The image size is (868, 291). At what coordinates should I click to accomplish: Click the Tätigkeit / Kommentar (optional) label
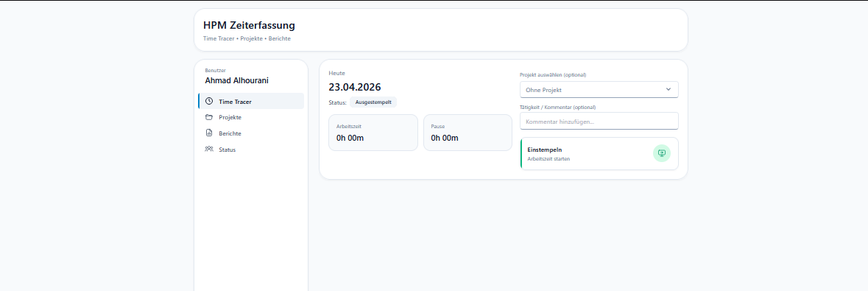coord(558,107)
